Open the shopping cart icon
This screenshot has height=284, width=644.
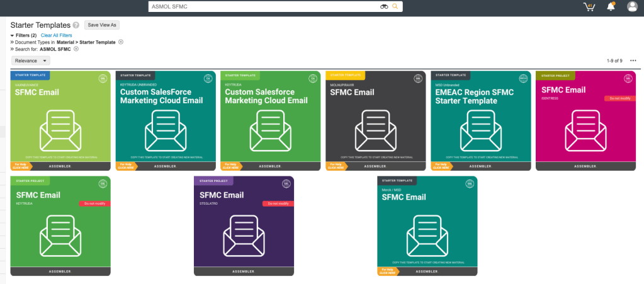click(589, 6)
